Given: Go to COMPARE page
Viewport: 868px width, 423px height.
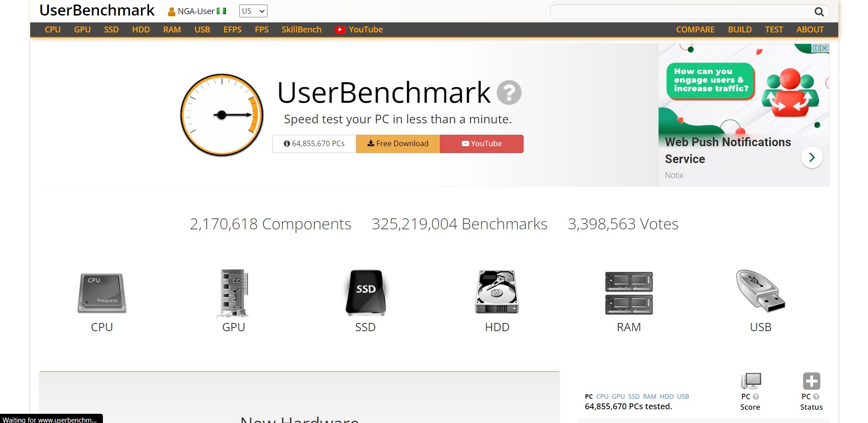Looking at the screenshot, I should click(x=695, y=30).
